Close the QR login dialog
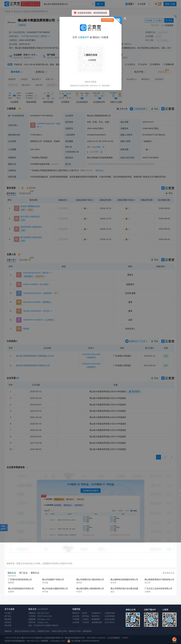Screen dimensions: 181x644 125,18
